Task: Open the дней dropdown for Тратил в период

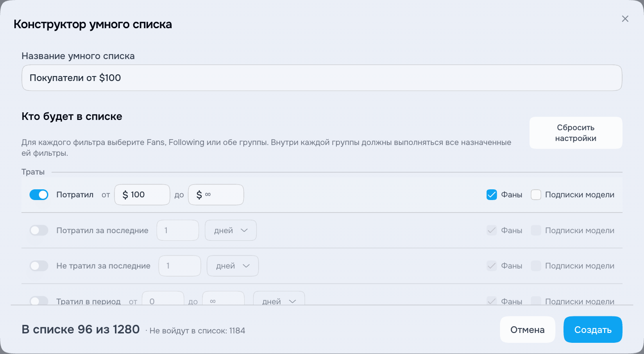Action: 279,299
